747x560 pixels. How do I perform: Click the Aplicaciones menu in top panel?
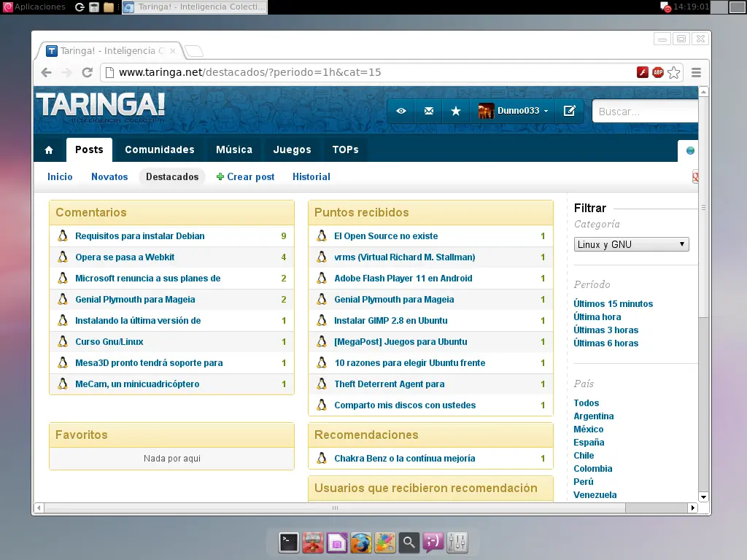coord(34,7)
